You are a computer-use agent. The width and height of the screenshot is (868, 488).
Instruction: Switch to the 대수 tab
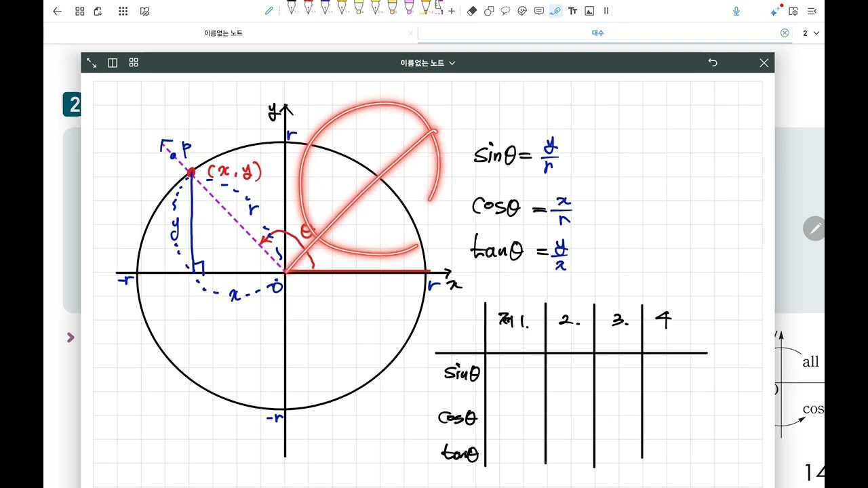pos(597,33)
